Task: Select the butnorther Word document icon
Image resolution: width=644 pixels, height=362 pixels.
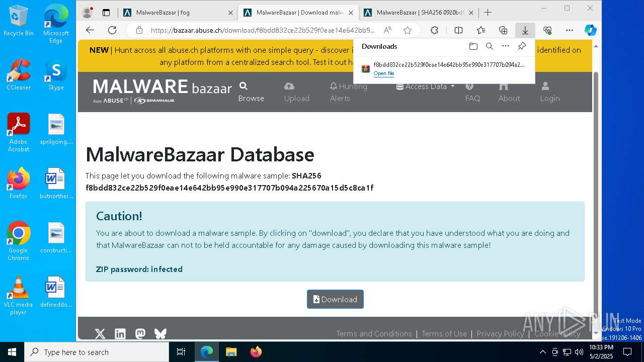Action: click(x=56, y=184)
